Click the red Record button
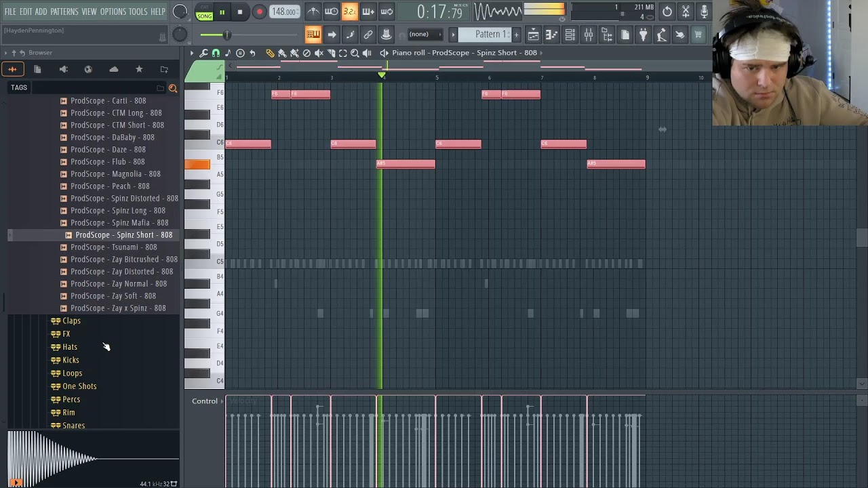 259,12
